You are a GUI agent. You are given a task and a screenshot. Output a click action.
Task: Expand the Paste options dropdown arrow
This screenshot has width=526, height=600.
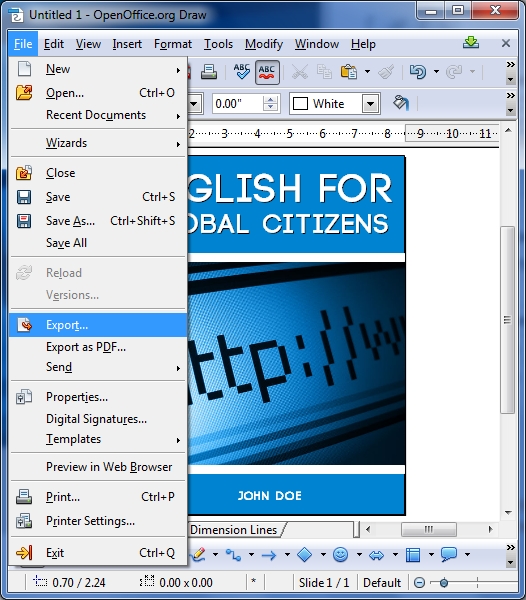[x=367, y=72]
